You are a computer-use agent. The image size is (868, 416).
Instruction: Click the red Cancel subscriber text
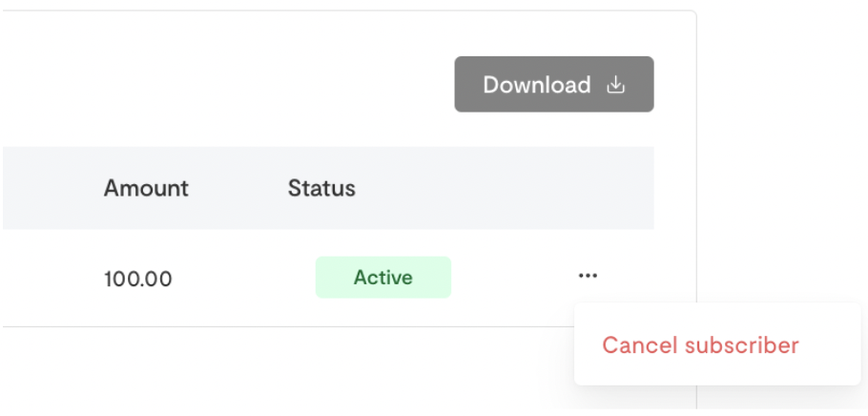pyautogui.click(x=700, y=345)
